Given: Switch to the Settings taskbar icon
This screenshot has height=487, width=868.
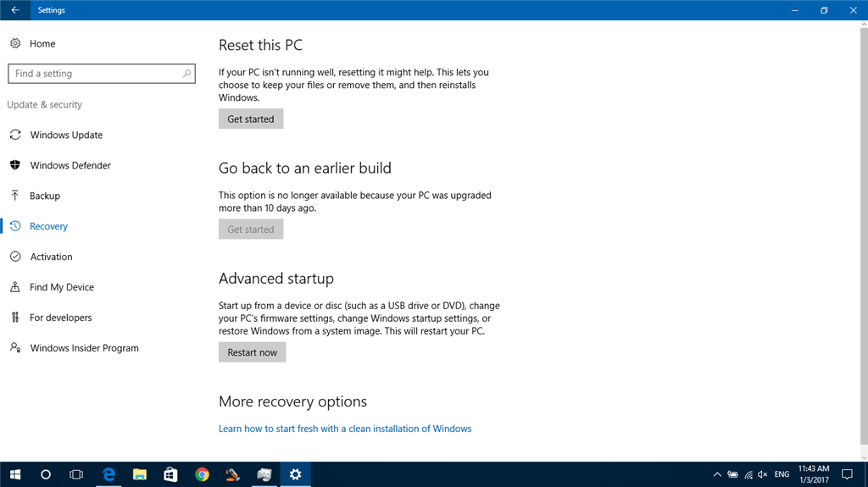Looking at the screenshot, I should coord(296,474).
